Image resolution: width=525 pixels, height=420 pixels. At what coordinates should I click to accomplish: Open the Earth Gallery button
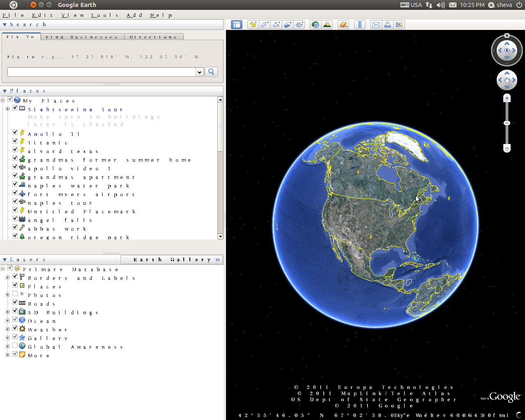pos(172,260)
